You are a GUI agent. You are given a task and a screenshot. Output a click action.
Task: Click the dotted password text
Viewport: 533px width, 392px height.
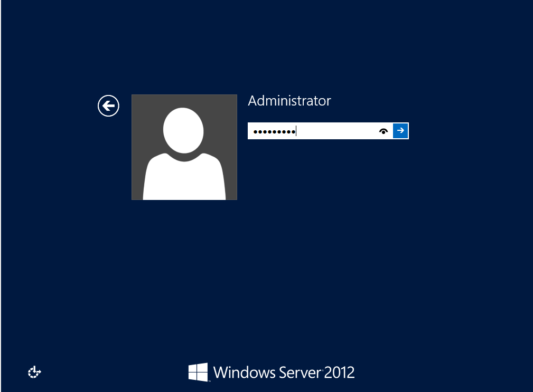(x=272, y=131)
